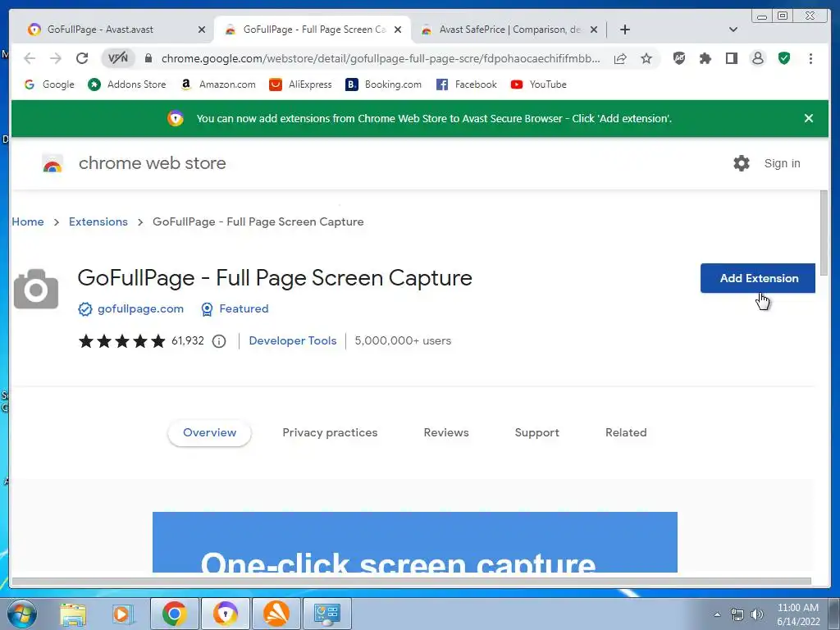Toggle the VPN button in address bar
The height and width of the screenshot is (630, 840).
[118, 58]
